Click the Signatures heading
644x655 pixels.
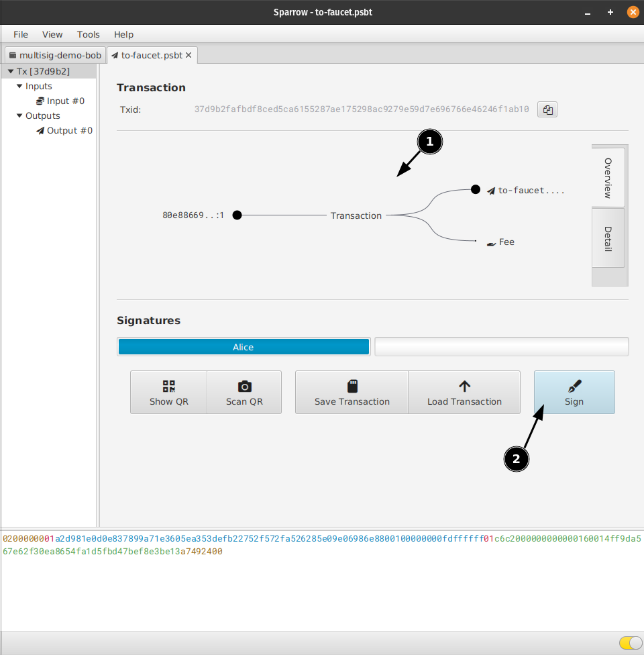tap(149, 320)
